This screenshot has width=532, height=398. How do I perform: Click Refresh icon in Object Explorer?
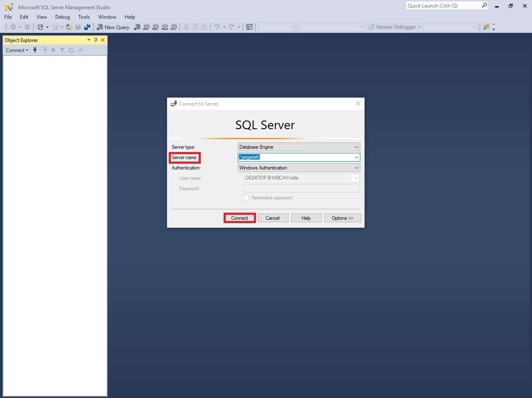tap(71, 50)
